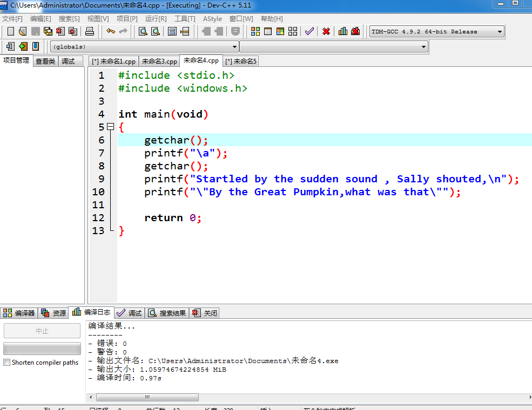Open the 窗口[W] menu
The width and height of the screenshot is (532, 410).
[241, 19]
